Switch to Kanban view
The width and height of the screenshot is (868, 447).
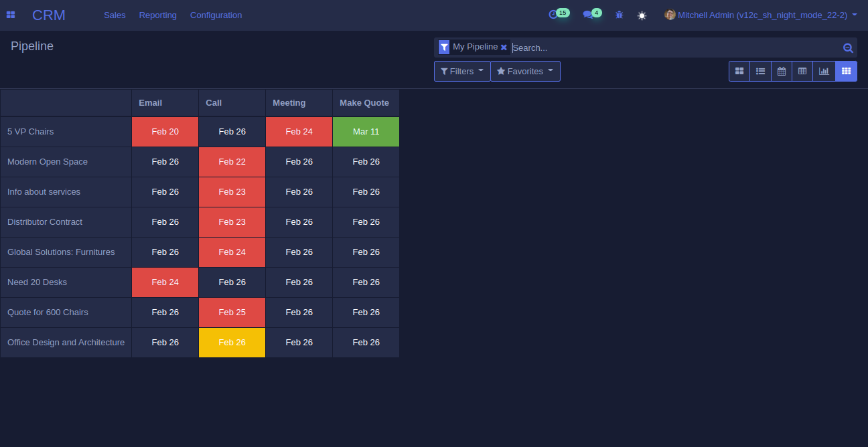[x=739, y=71]
